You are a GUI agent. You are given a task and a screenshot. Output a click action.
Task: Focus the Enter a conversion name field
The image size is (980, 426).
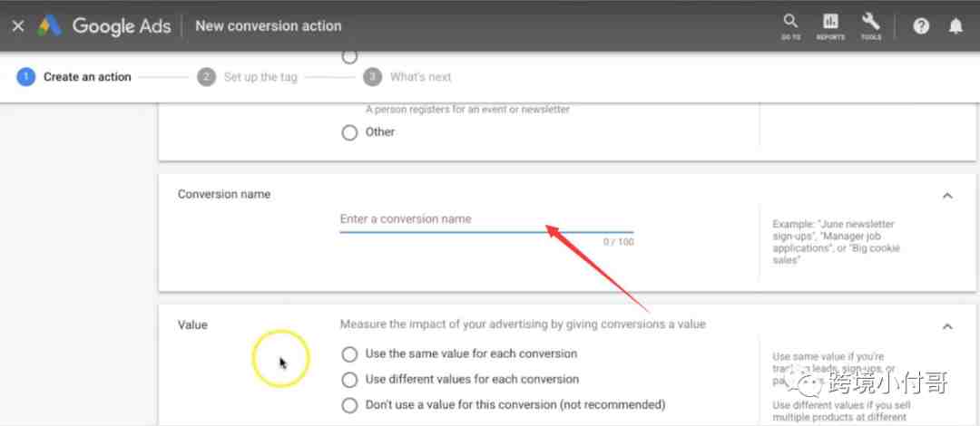tap(486, 220)
